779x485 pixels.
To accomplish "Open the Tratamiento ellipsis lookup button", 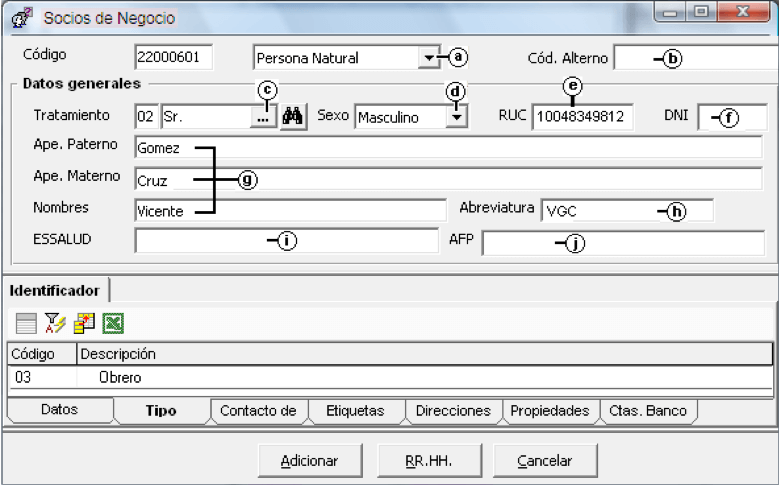I will [263, 118].
